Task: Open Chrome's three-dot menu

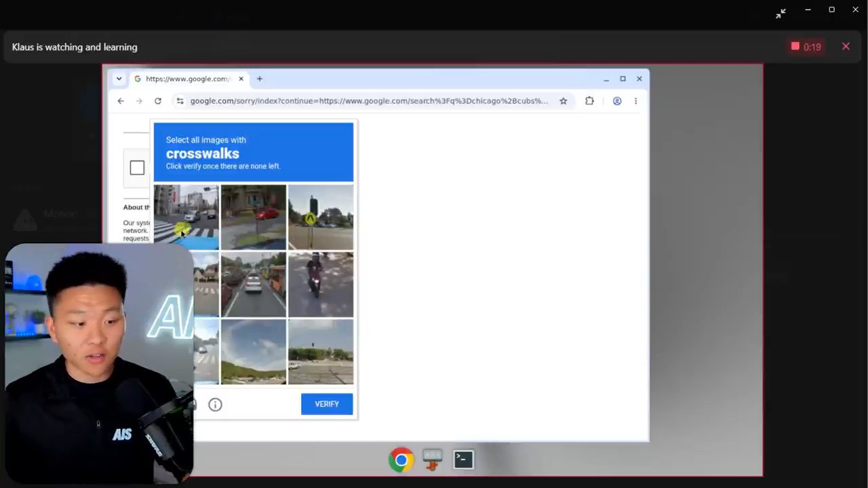Action: (x=635, y=101)
